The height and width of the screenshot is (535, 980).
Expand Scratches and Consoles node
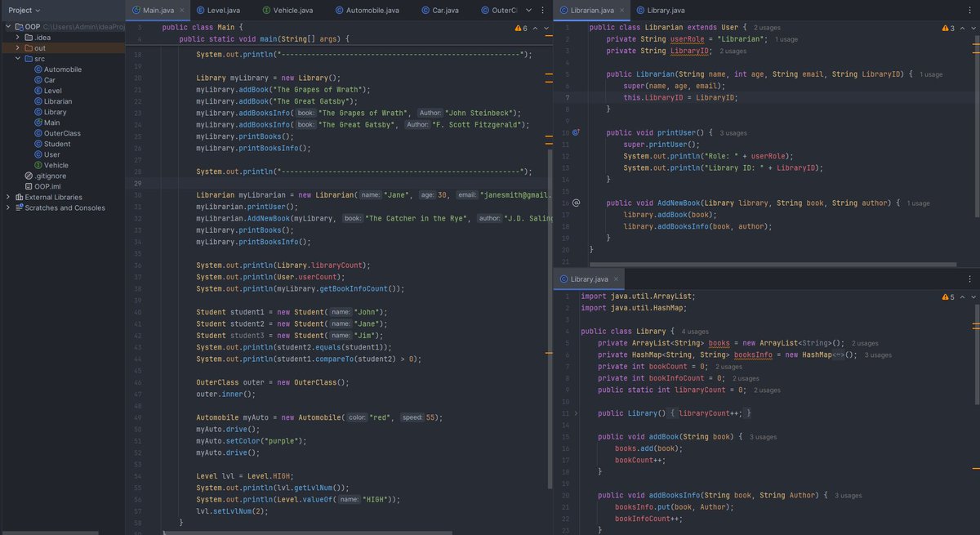point(8,207)
